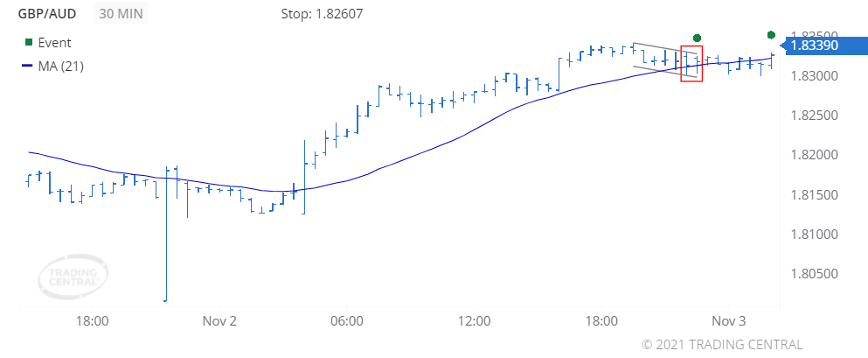Click the green Event legend square
Image resolution: width=868 pixels, height=358 pixels.
point(29,43)
